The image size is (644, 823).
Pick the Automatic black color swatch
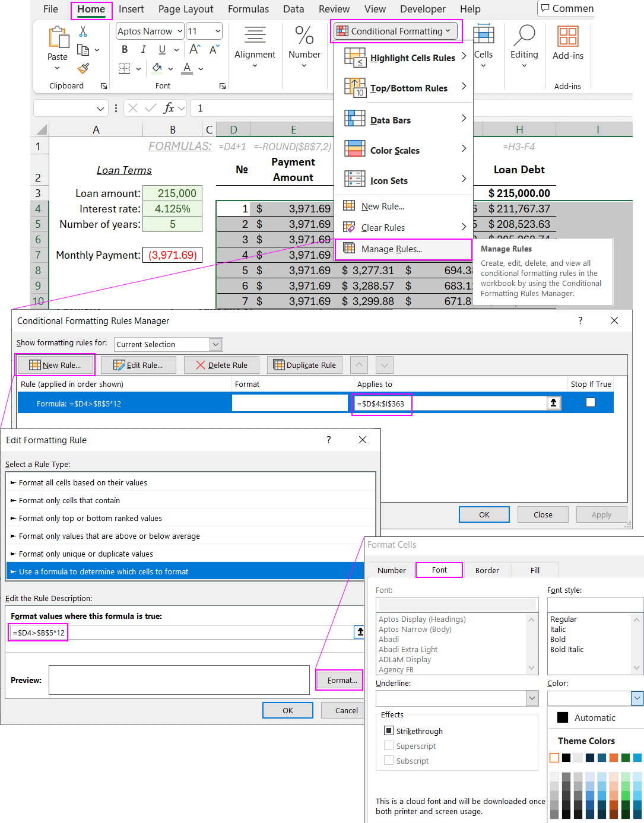click(x=563, y=717)
